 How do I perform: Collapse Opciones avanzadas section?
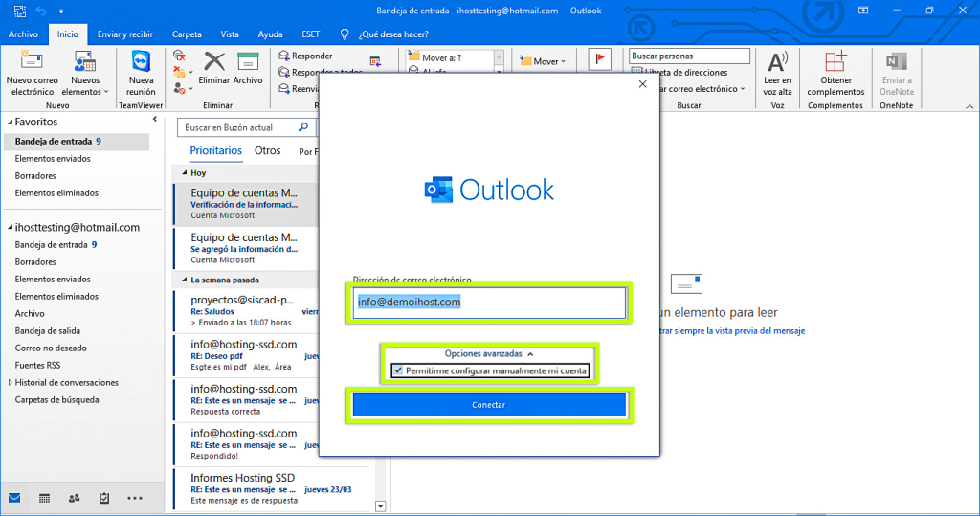pos(489,353)
